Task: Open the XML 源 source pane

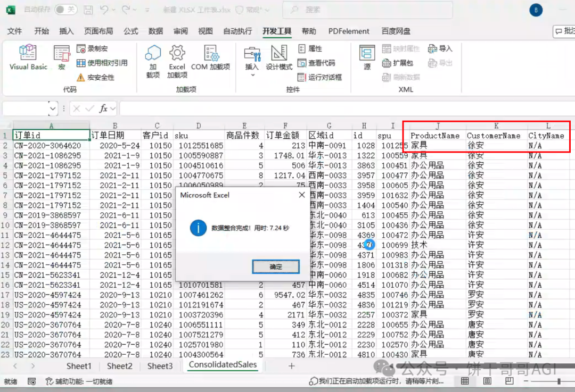Action: point(367,57)
